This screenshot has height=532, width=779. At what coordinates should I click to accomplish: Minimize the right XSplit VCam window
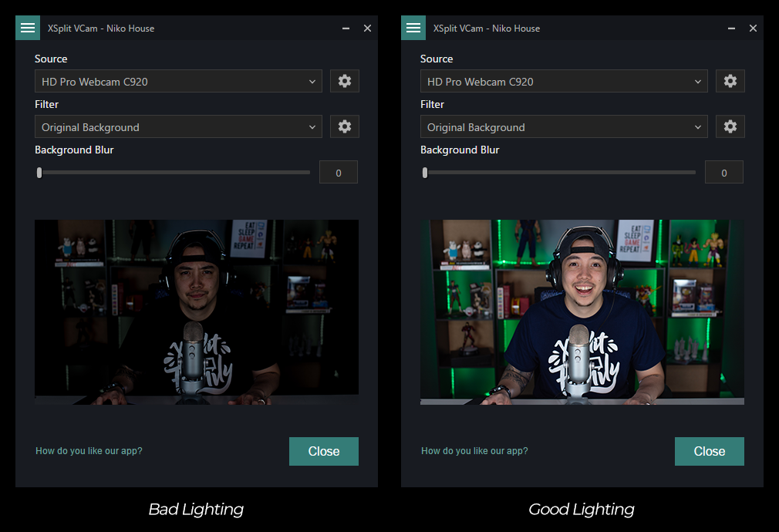click(731, 29)
